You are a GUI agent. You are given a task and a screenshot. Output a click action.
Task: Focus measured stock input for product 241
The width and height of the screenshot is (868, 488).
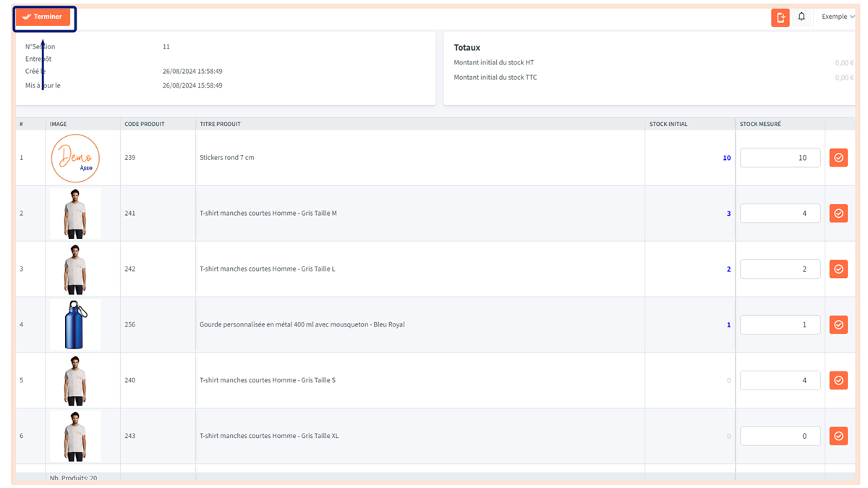(x=780, y=214)
